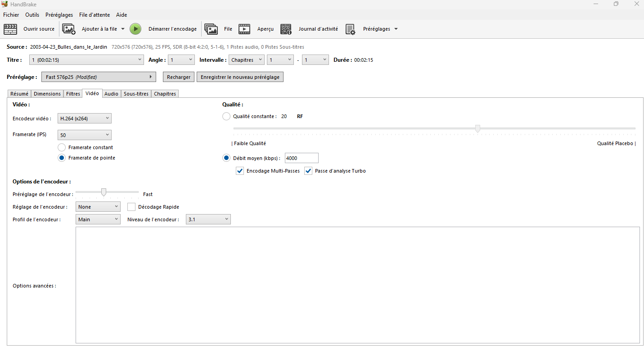Choose Framerate constant option
The image size is (644, 347).
tap(62, 147)
